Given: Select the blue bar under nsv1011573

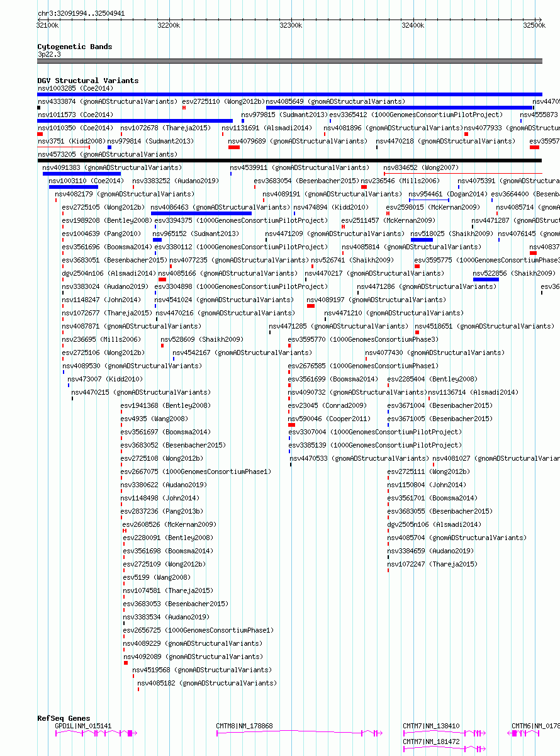Looking at the screenshot, I should 135,121.
